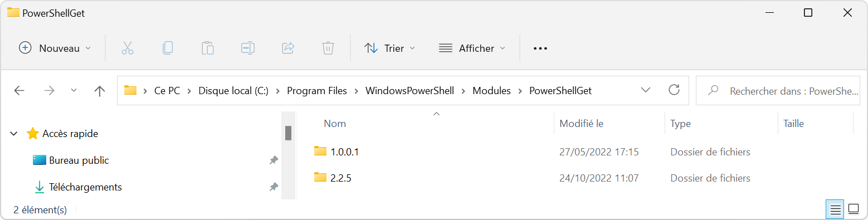Switch to details view icon in status bar
This screenshot has height=220, width=868.
[835, 209]
